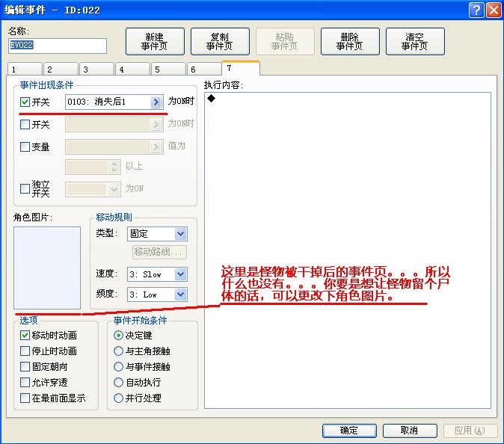The width and height of the screenshot is (504, 444).
Task: Open the 类型 movement type dropdown
Action: 181,234
